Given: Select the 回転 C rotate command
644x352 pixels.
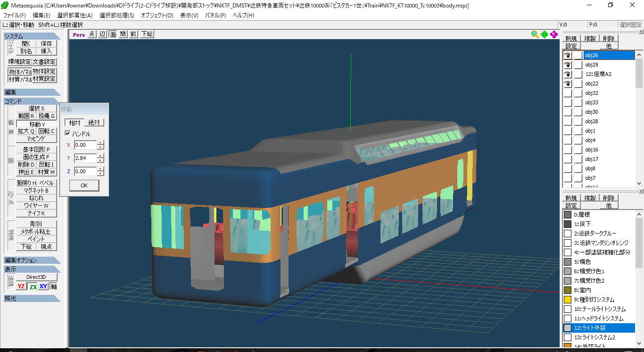Looking at the screenshot, I should (x=47, y=131).
